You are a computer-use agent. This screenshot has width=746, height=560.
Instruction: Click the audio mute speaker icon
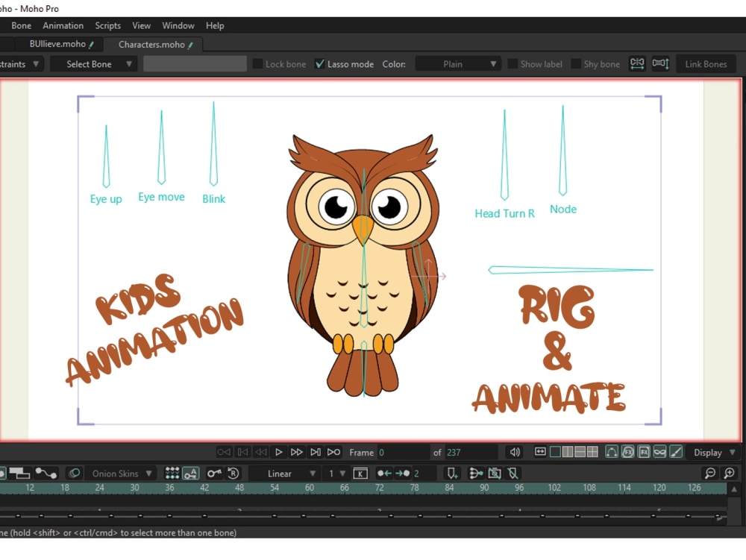pos(515,452)
